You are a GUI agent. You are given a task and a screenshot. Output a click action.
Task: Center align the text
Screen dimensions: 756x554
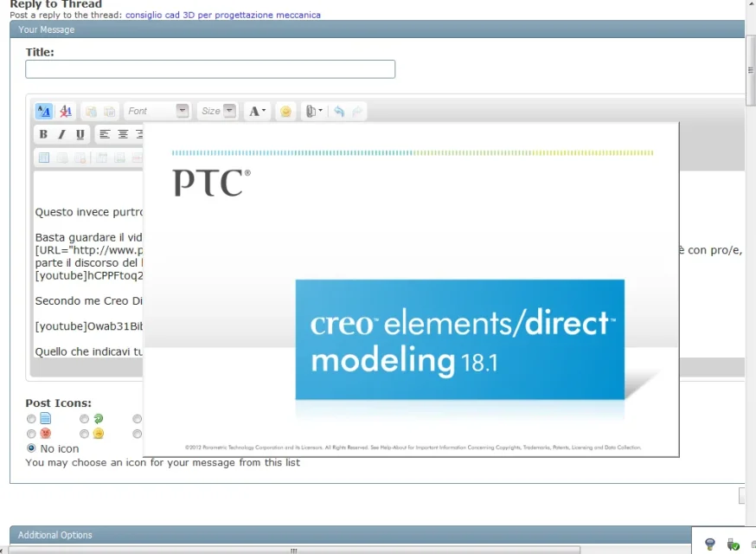tap(123, 134)
